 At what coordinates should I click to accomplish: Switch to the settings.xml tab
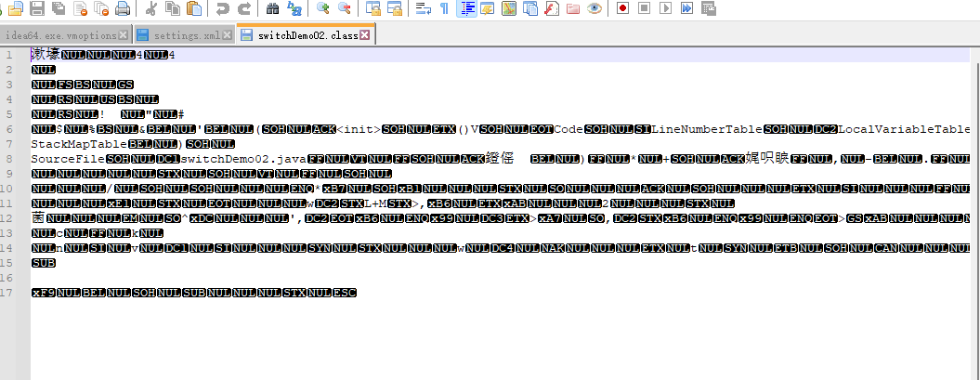[x=187, y=35]
